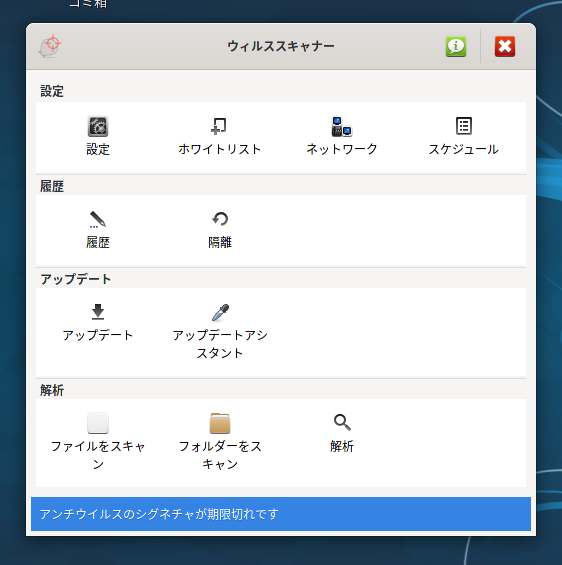562x565 pixels.
Task: Click the red crosshair app logo
Action: click(50, 46)
